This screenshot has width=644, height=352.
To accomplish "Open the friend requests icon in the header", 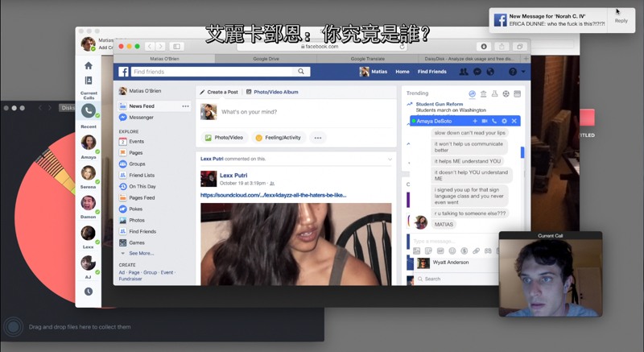I will (x=462, y=72).
